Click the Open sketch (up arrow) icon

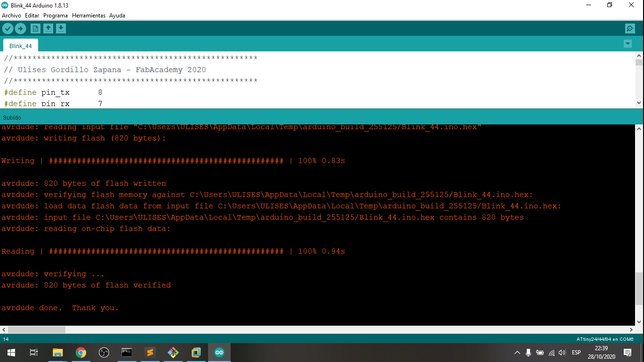coord(48,29)
